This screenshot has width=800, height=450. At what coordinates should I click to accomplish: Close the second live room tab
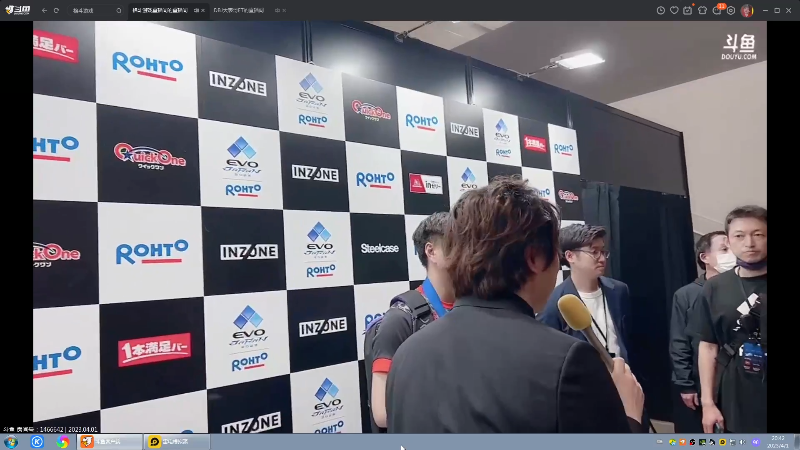284,10
